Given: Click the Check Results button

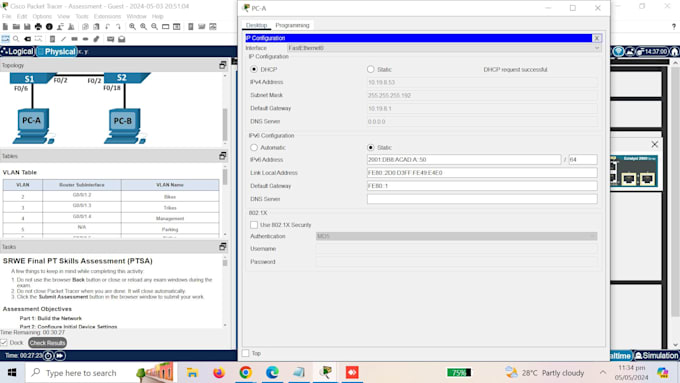Looking at the screenshot, I should tap(47, 343).
